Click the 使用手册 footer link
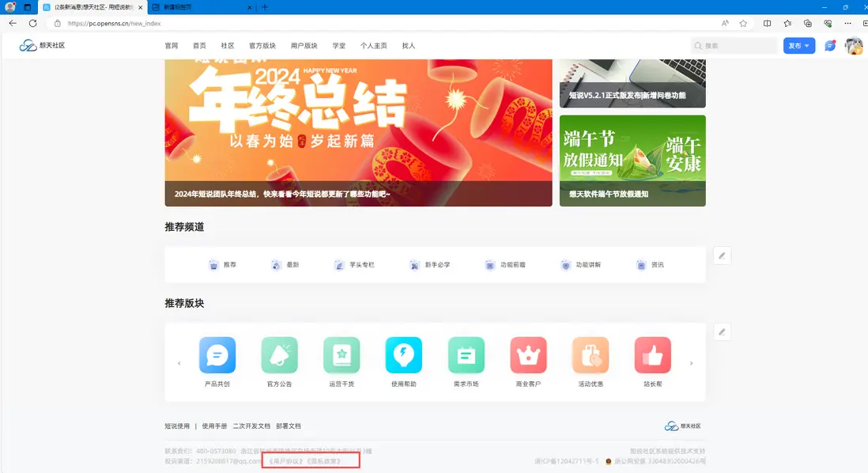This screenshot has height=473, width=868. click(x=217, y=425)
